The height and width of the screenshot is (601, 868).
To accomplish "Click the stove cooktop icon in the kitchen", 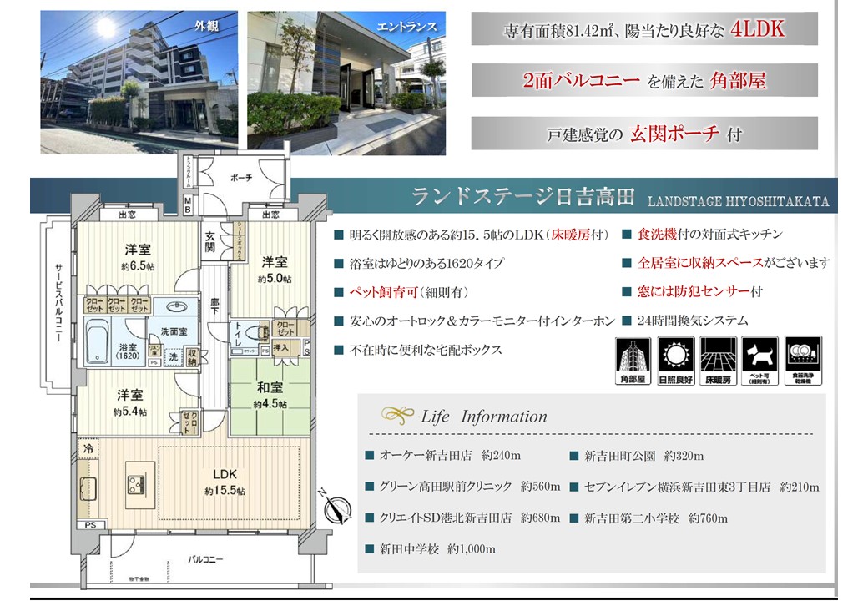I will pos(135,483).
